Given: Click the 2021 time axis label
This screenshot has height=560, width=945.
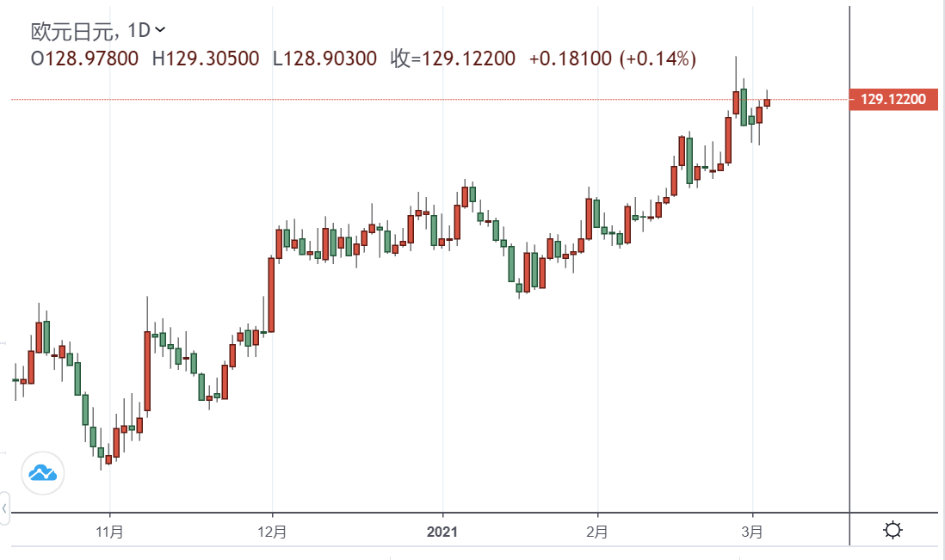Looking at the screenshot, I should coord(442,532).
